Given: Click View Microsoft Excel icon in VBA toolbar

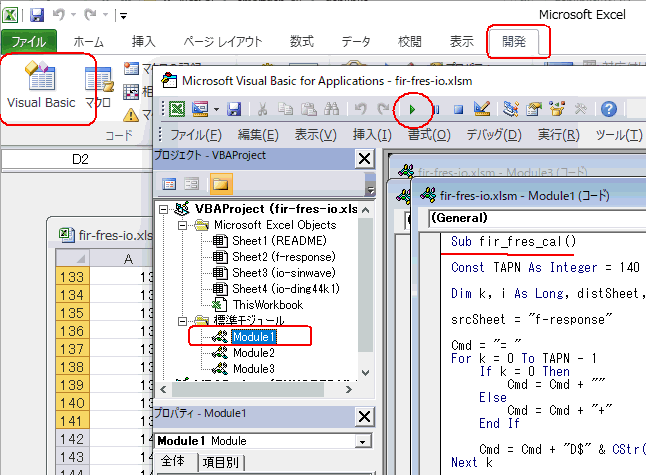Looking at the screenshot, I should 177,109.
